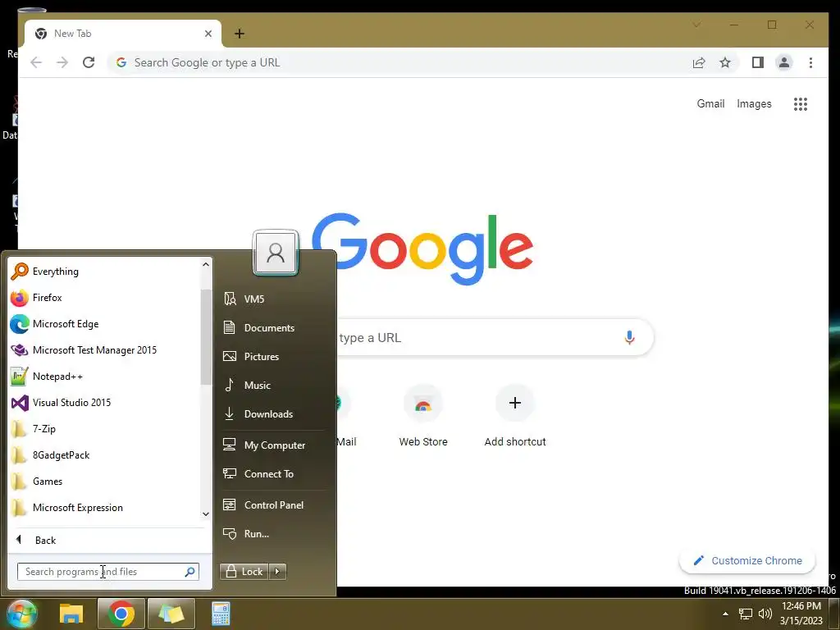Bookmark this tab with the star icon
840x630 pixels.
pyautogui.click(x=725, y=62)
